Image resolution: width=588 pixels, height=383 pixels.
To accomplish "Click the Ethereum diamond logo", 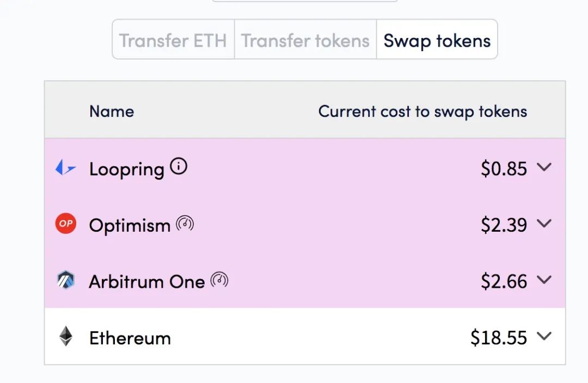I will pyautogui.click(x=66, y=336).
